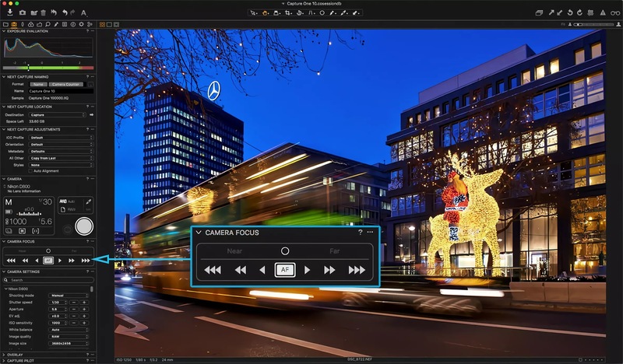The image size is (623, 364).
Task: Open the Destination dropdown
Action: pyautogui.click(x=57, y=114)
